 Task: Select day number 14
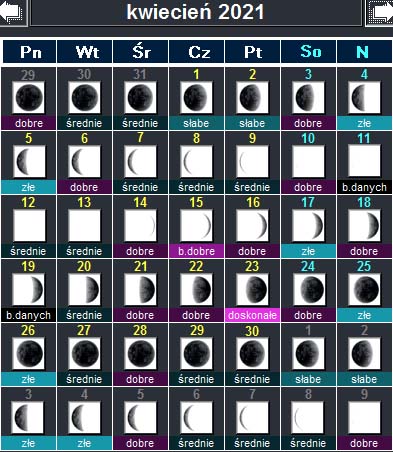[140, 202]
